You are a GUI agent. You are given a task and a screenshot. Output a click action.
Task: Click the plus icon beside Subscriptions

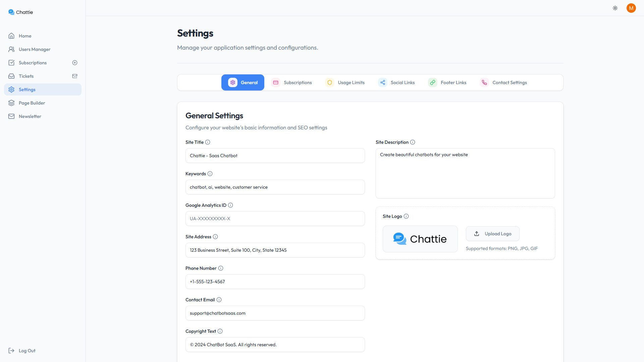coord(75,63)
